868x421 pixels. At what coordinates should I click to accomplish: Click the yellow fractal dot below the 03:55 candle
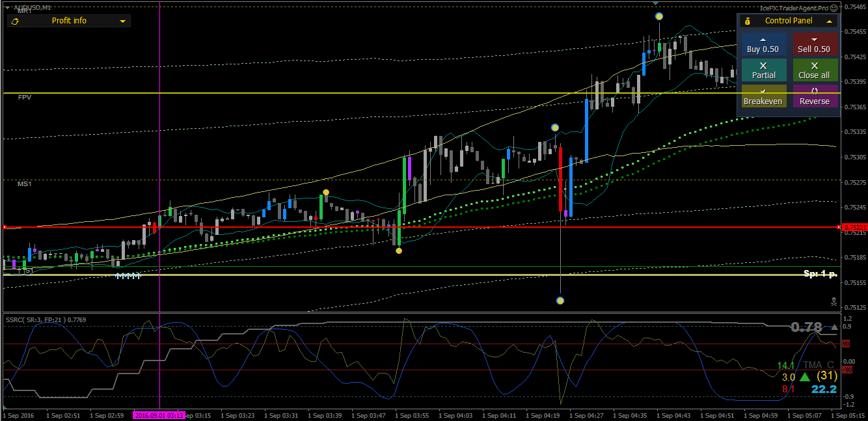[x=398, y=251]
